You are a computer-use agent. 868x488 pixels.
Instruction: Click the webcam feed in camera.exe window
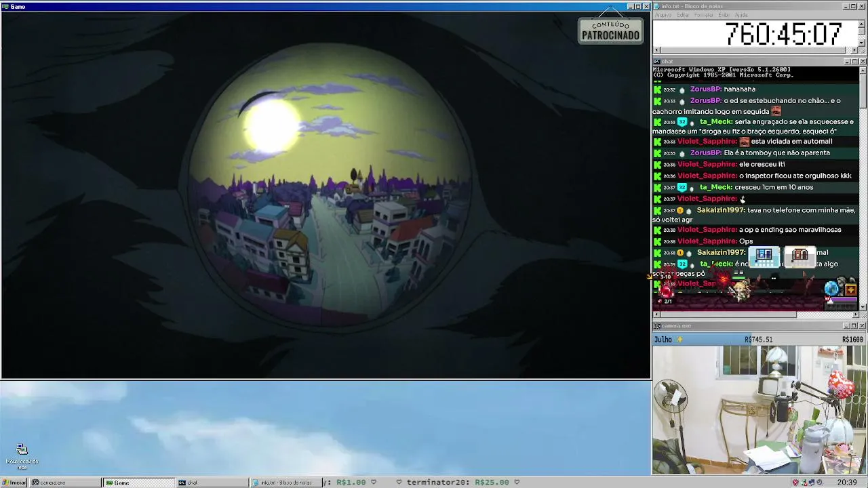758,409
